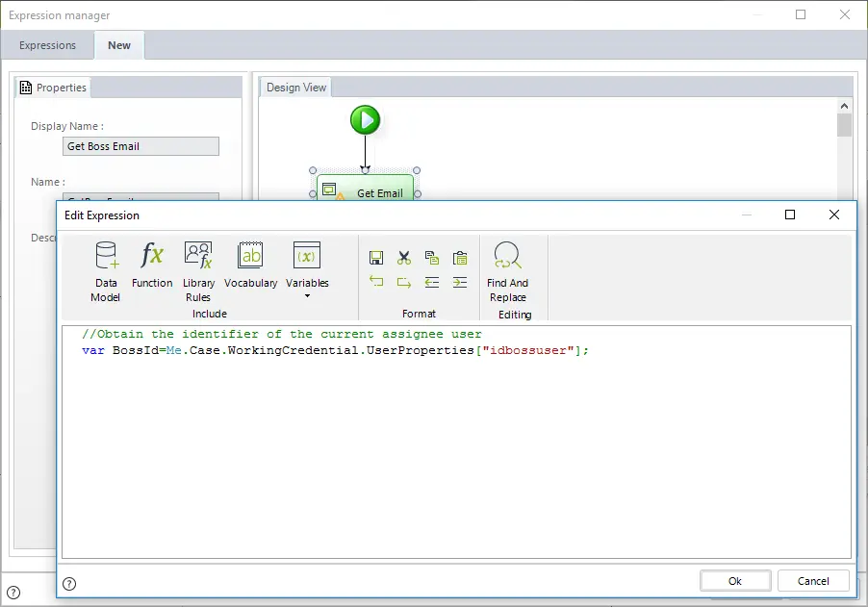Open help in Expression manager window
This screenshot has height=607, width=868.
13,593
